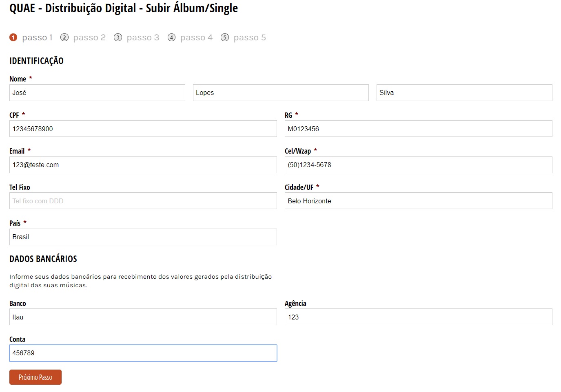Click the Agência input field
This screenshot has width=561, height=392.
click(x=418, y=317)
